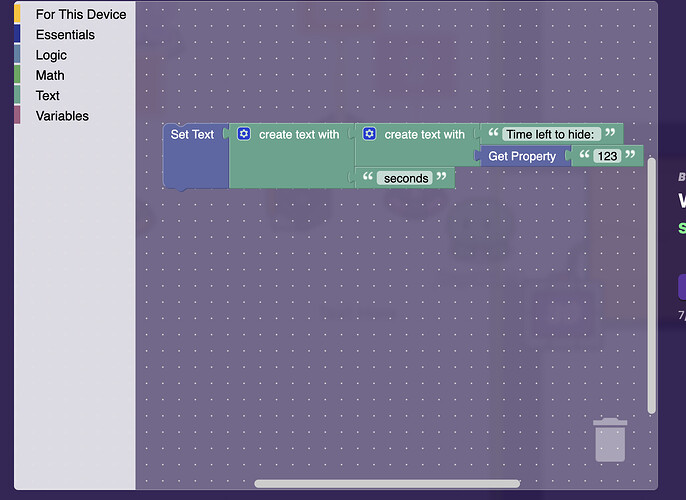Click opening quote icon before Time left to hide

493,134
